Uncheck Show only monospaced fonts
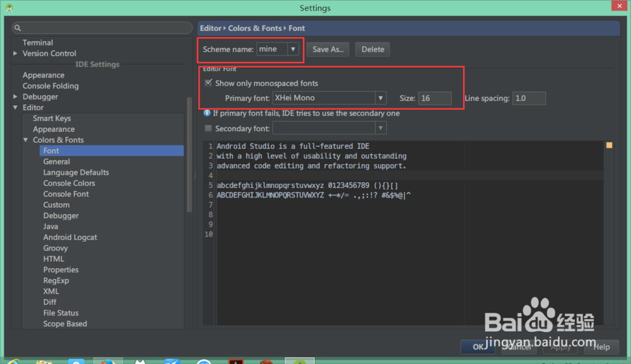Screen dimensions: 631x364 (208, 83)
